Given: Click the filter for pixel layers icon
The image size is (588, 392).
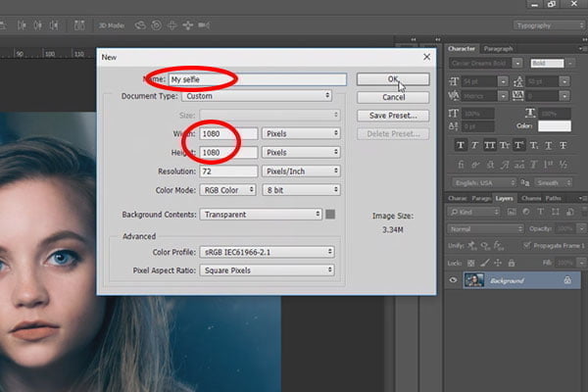Looking at the screenshot, I should click(x=512, y=212).
